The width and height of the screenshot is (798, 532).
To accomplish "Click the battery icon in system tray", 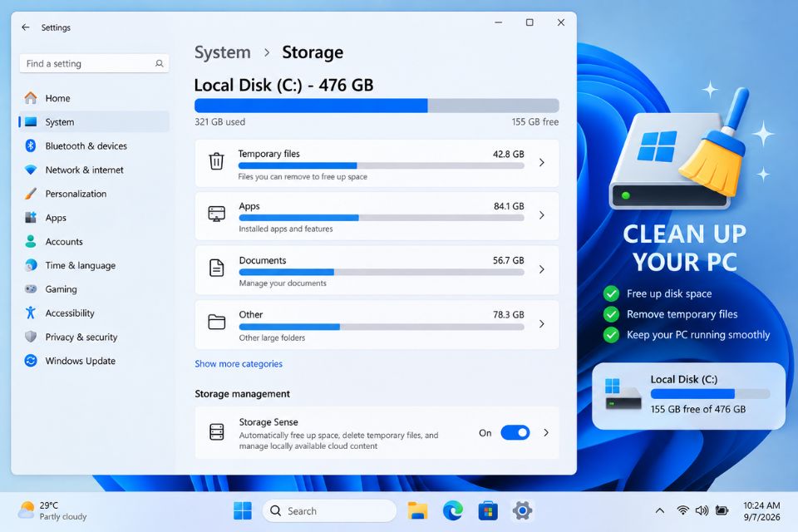I will pos(722,510).
